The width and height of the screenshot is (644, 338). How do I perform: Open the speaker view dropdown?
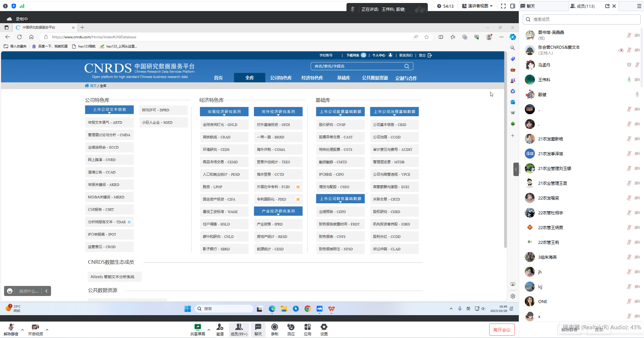[x=477, y=6]
